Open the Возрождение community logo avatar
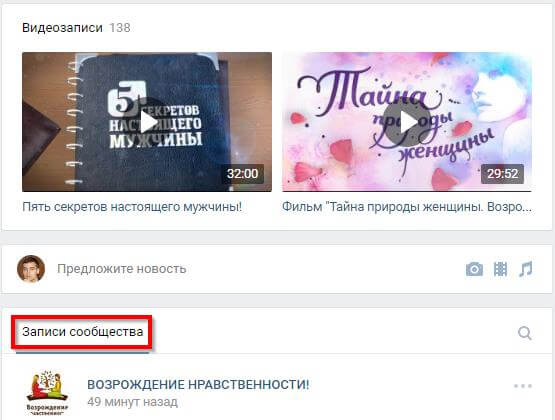Image resolution: width=555 pixels, height=420 pixels. coord(47,393)
